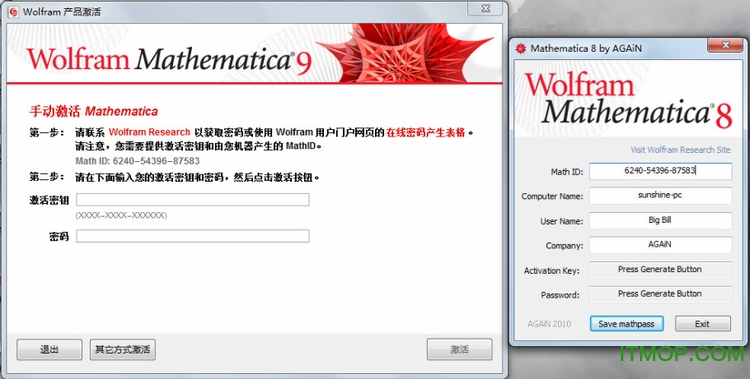
Task: Click the Exit button in keygen
Action: coord(703,324)
